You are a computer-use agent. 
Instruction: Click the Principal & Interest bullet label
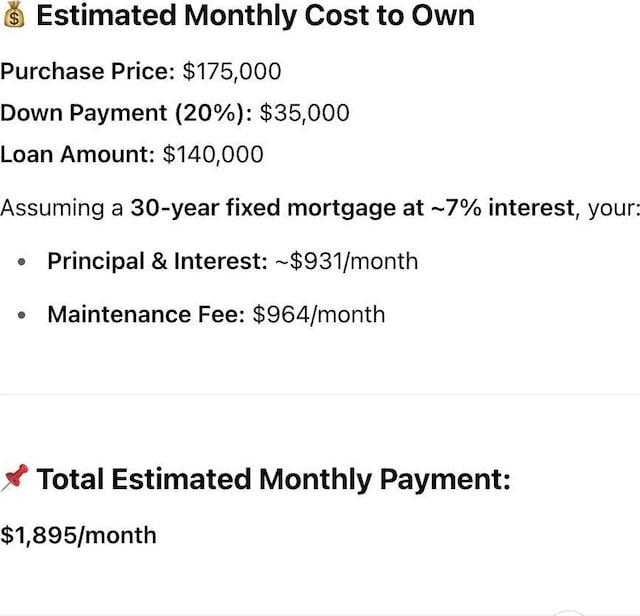coord(158,261)
